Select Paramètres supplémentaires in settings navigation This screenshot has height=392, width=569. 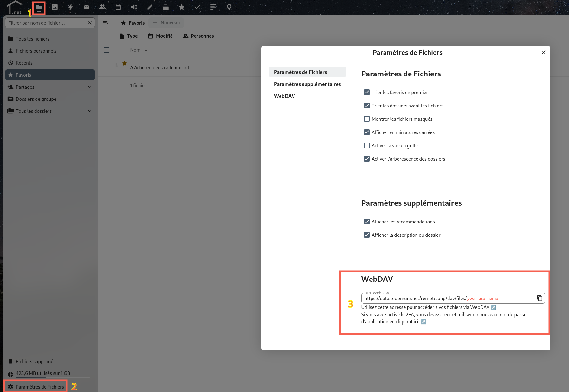(x=307, y=84)
